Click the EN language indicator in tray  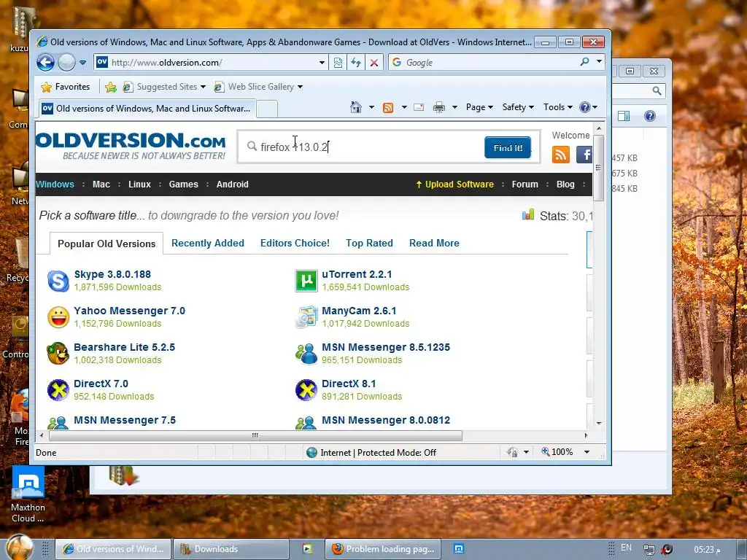[x=626, y=548]
